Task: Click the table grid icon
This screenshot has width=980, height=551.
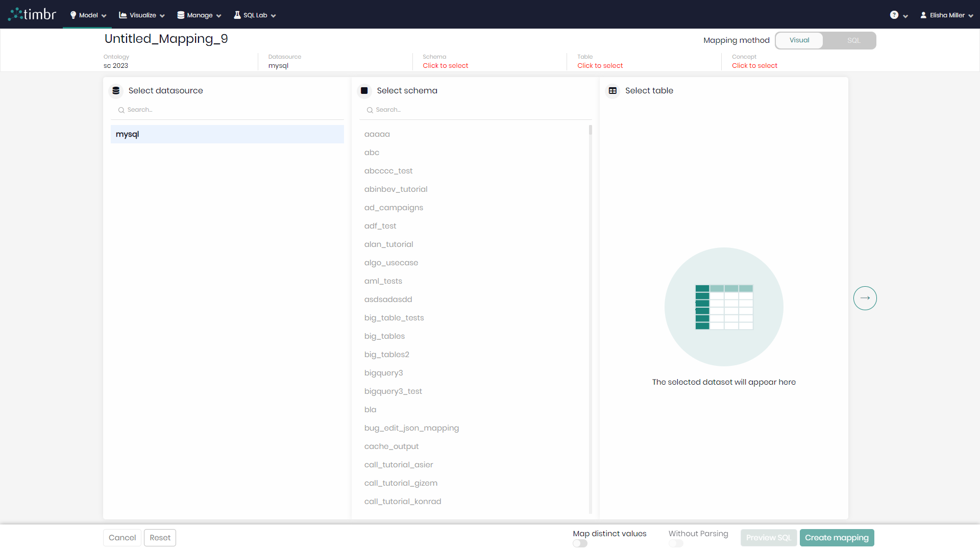Action: [613, 90]
